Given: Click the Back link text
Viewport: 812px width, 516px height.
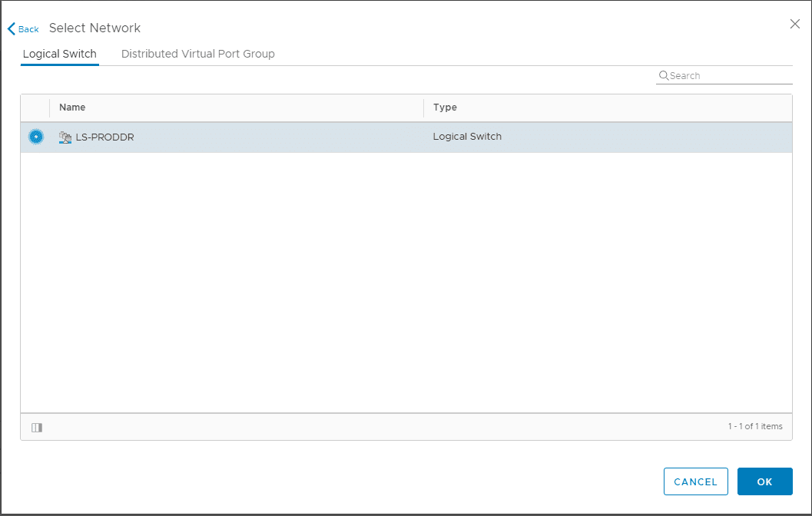Looking at the screenshot, I should coord(28,29).
